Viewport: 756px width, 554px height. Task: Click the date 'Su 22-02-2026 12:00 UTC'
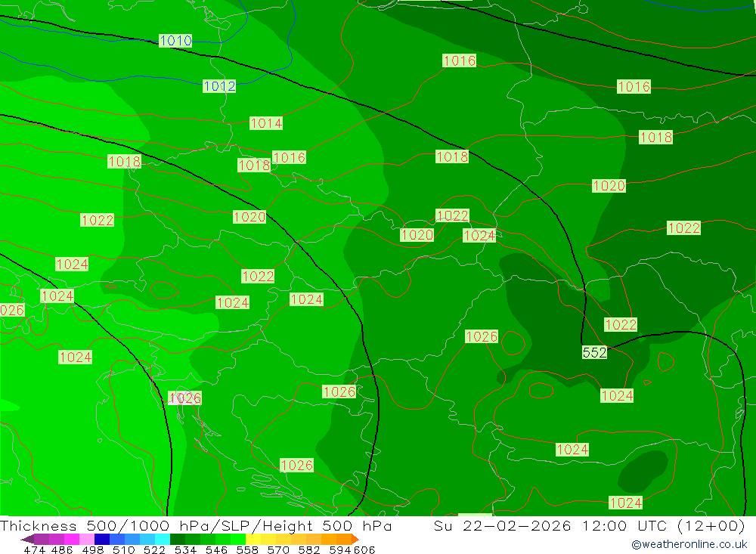(x=550, y=525)
